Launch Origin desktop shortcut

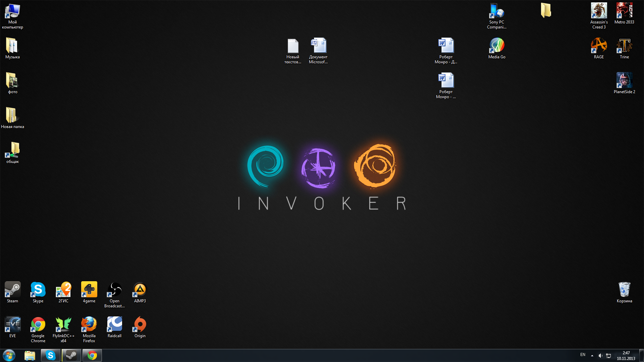point(140,327)
